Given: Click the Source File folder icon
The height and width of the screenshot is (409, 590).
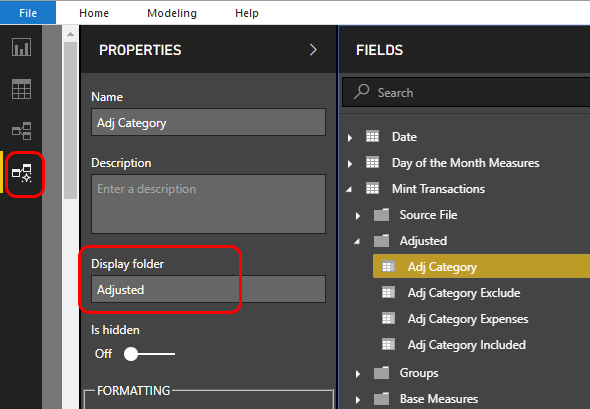Looking at the screenshot, I should [x=381, y=215].
